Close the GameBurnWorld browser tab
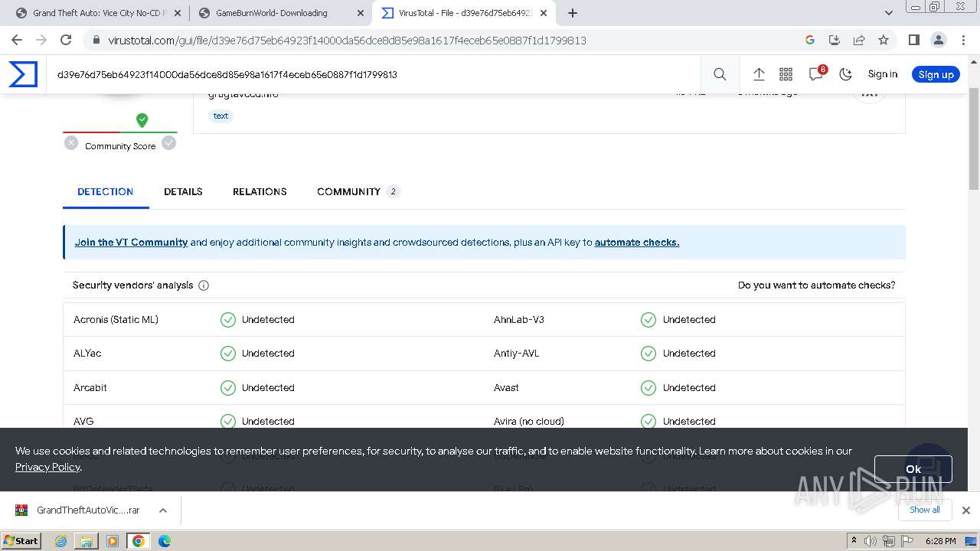 point(360,13)
